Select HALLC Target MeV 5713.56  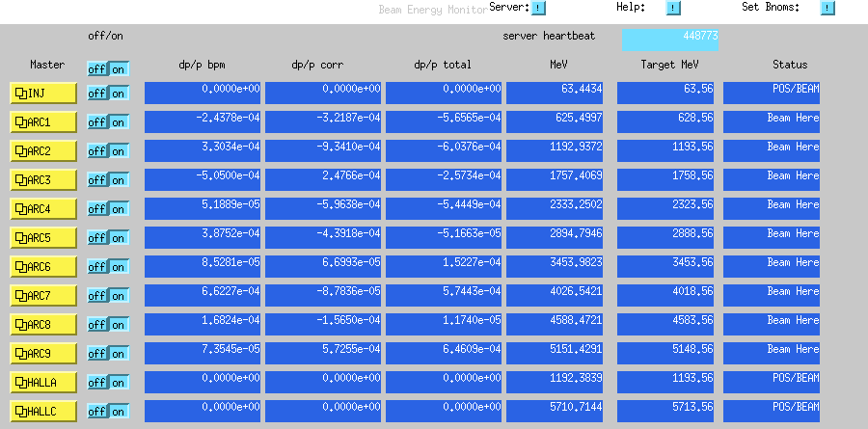pyautogui.click(x=665, y=411)
